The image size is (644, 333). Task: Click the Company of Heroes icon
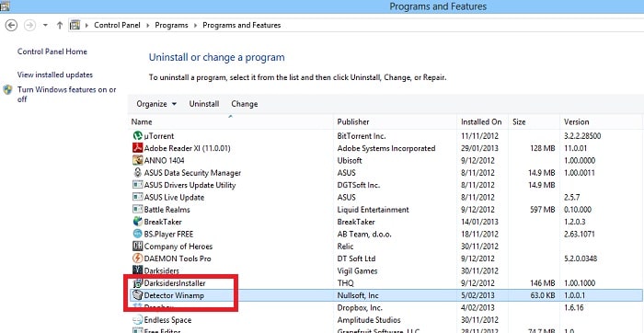[138, 247]
